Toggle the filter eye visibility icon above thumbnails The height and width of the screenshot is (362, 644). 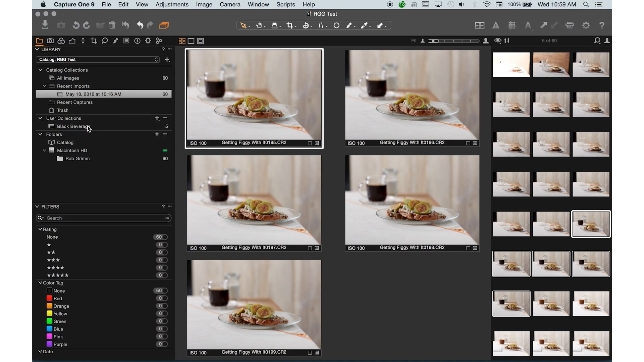click(x=498, y=41)
